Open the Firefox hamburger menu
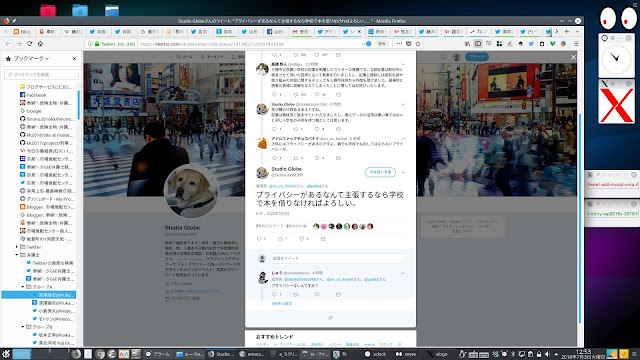The height and width of the screenshot is (360, 640). [576, 44]
